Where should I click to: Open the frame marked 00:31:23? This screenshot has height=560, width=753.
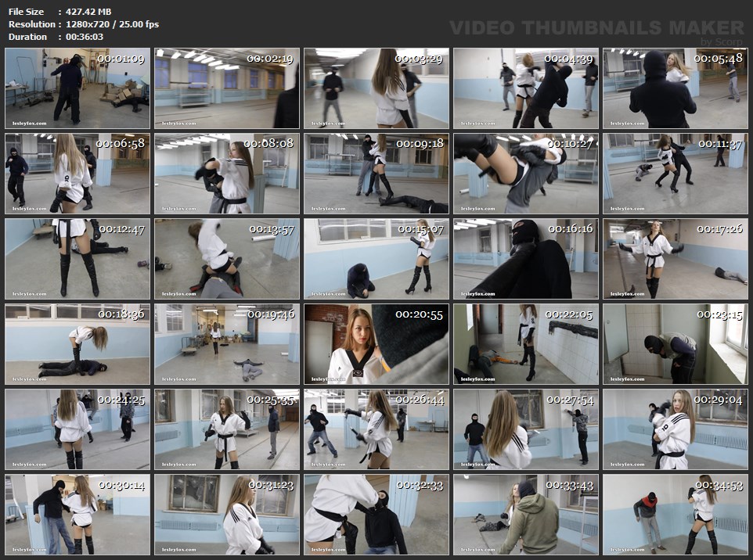tap(227, 514)
